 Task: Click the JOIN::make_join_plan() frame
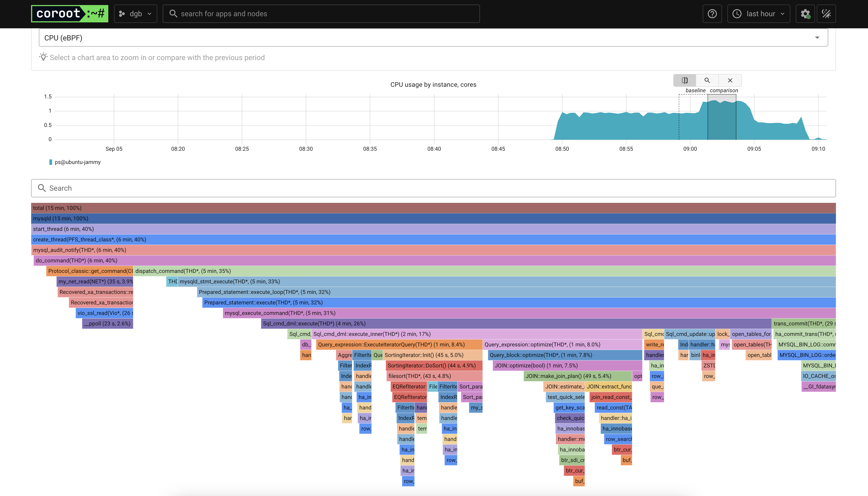[578, 376]
